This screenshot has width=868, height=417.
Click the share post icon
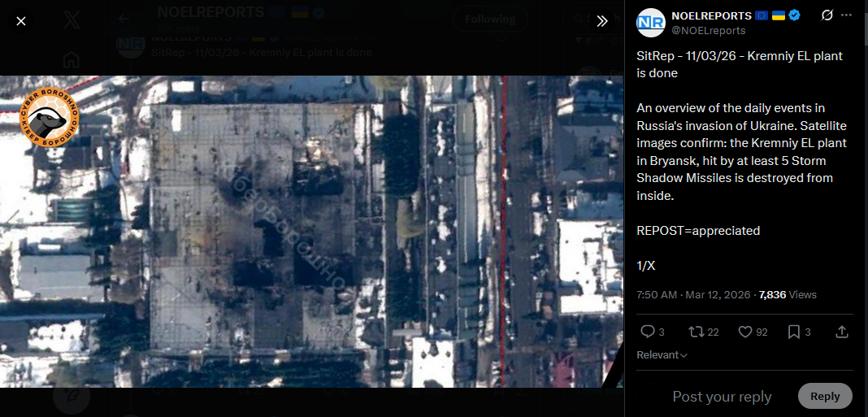click(x=841, y=332)
